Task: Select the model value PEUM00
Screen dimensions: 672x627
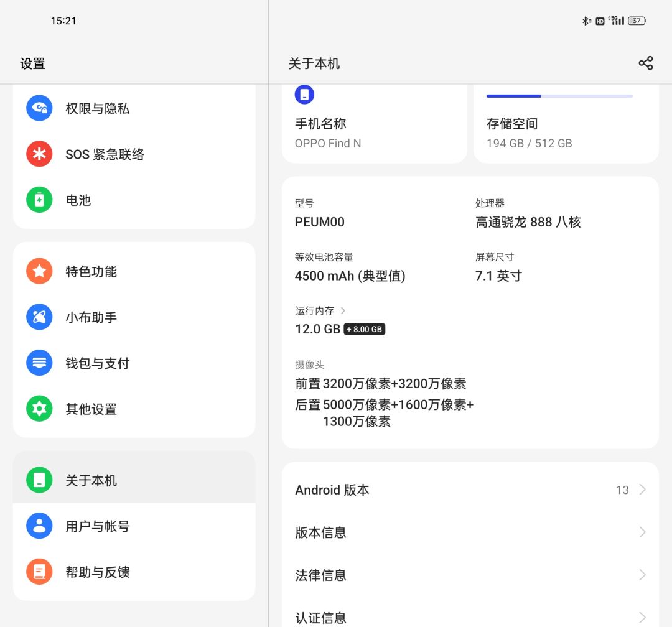Action: point(320,222)
